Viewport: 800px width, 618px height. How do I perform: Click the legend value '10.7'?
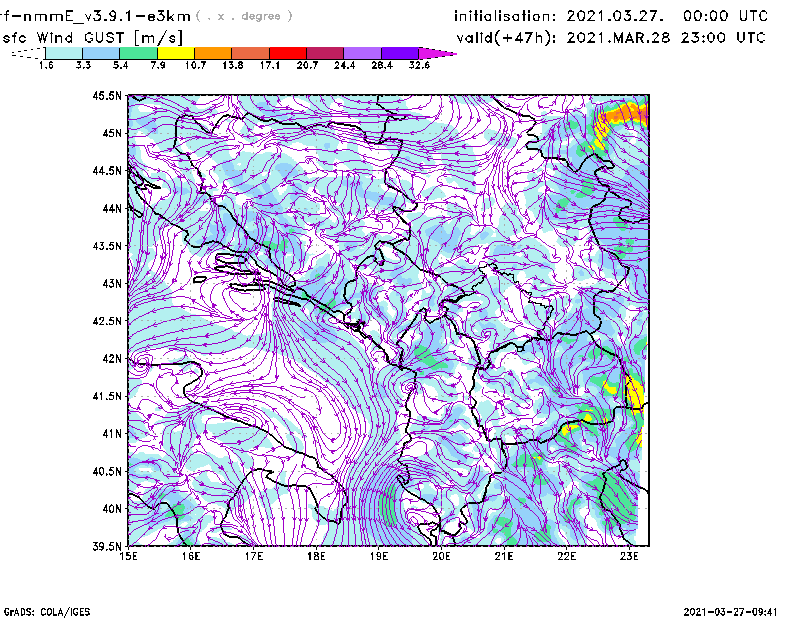[195, 65]
